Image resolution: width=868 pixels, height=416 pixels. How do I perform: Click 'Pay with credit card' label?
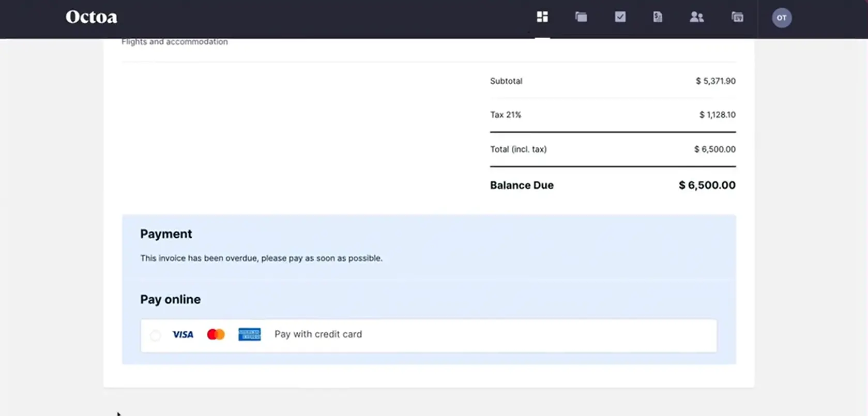pyautogui.click(x=318, y=334)
